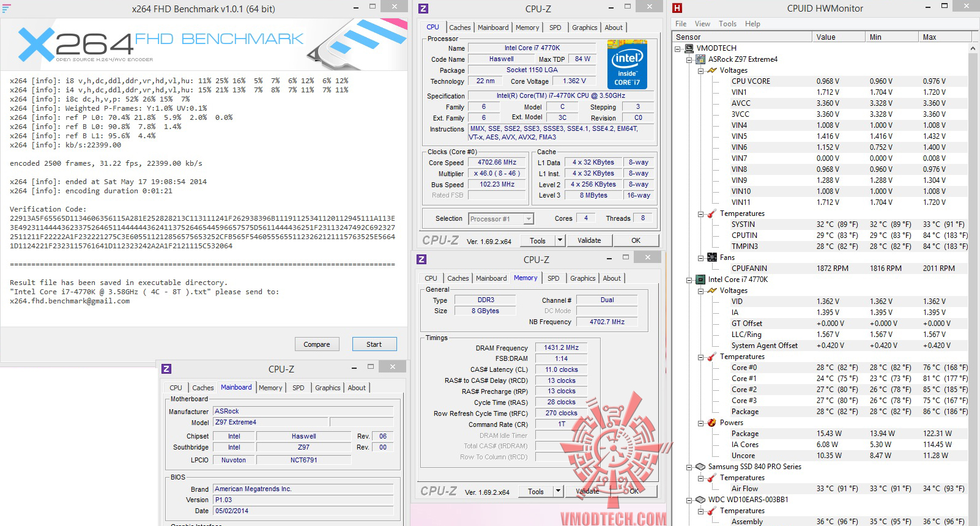Select the Intel Core i7 4770K chip icon
Image resolution: width=980 pixels, height=526 pixels.
pyautogui.click(x=701, y=280)
